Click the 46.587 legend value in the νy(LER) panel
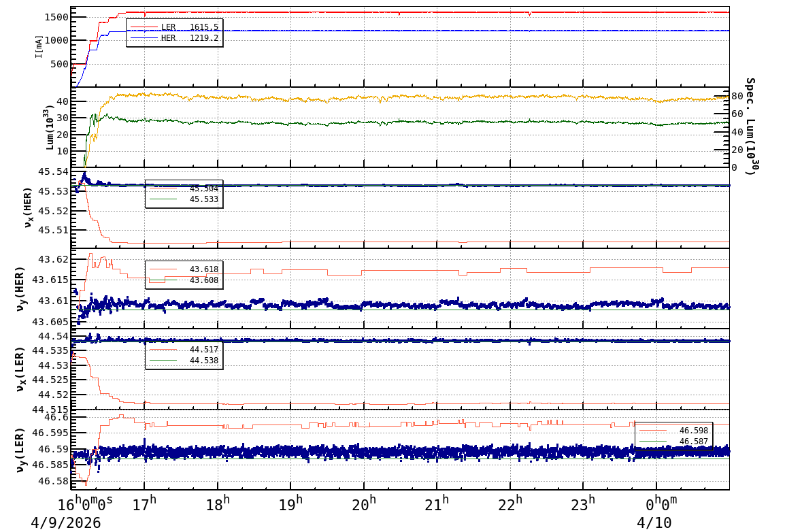This screenshot has width=785, height=532. (x=693, y=442)
